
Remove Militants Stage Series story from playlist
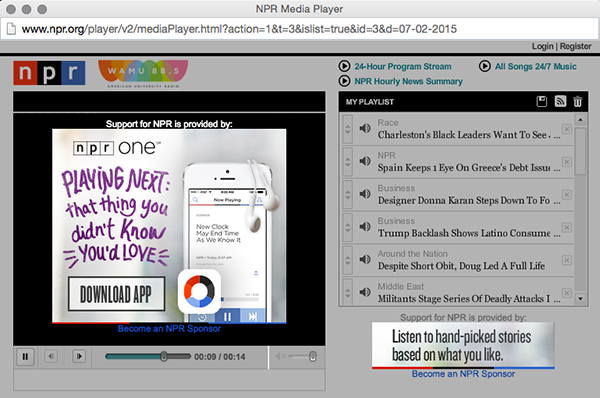point(567,293)
